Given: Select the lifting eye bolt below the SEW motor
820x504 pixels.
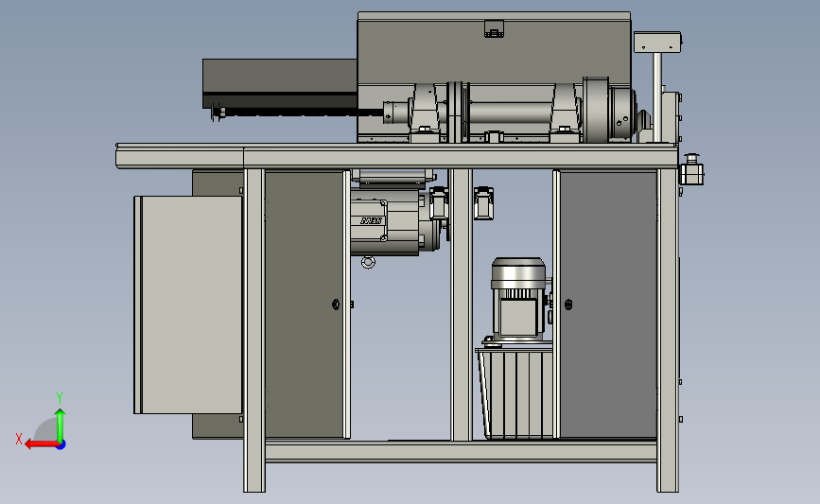Looking at the screenshot, I should coord(368,263).
